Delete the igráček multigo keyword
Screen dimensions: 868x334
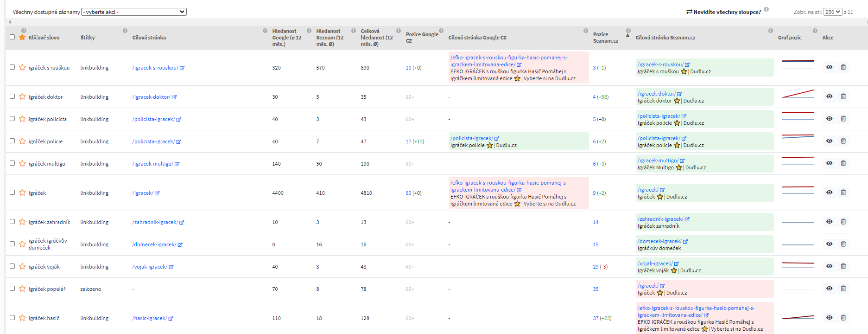(x=843, y=163)
